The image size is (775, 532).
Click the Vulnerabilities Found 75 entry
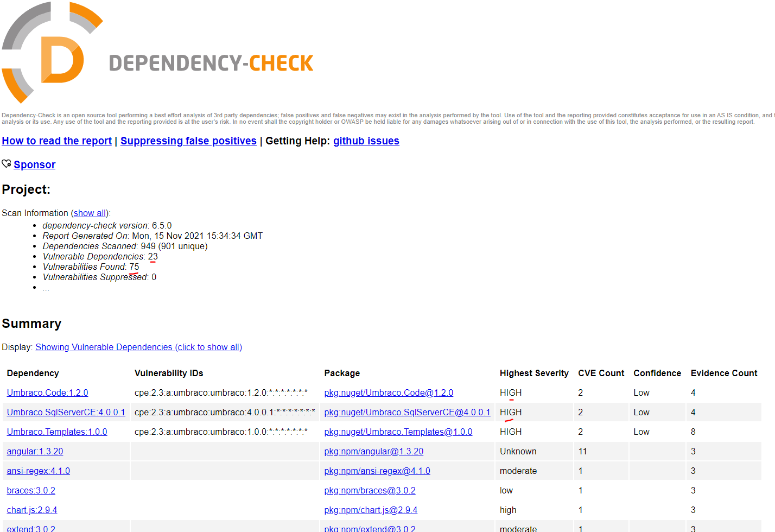point(91,267)
